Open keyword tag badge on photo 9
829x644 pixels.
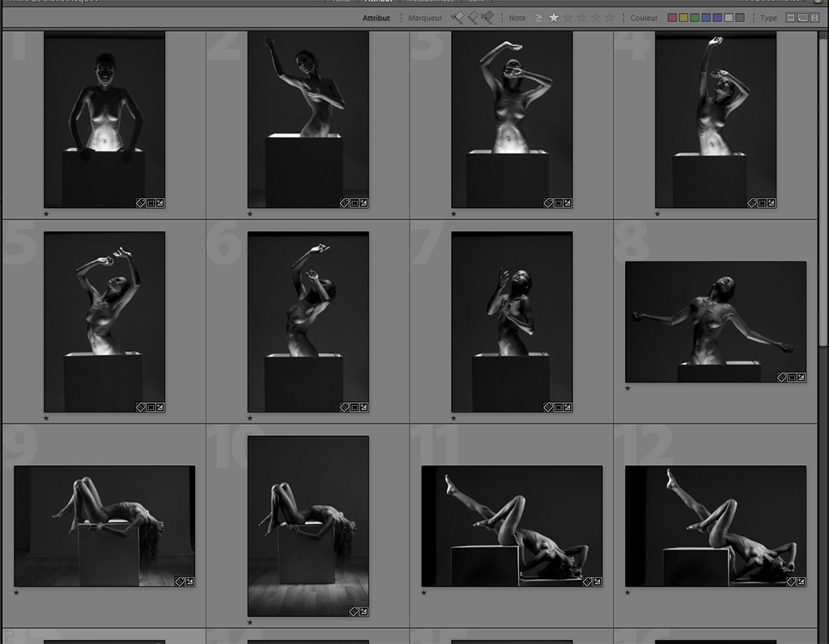180,582
